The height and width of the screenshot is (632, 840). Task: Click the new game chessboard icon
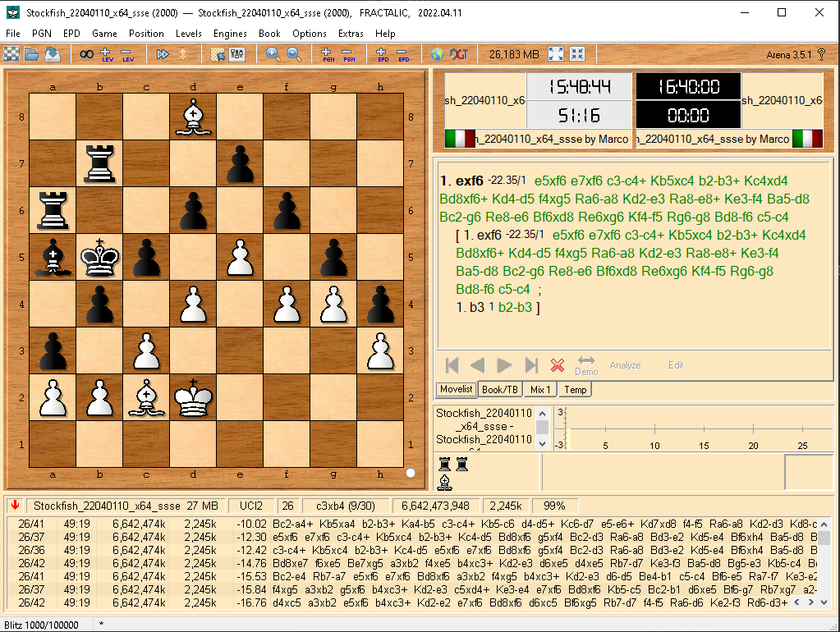coord(11,54)
